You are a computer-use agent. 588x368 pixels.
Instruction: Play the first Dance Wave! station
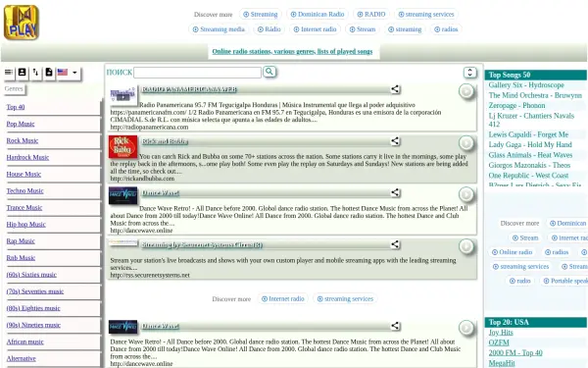tap(466, 194)
